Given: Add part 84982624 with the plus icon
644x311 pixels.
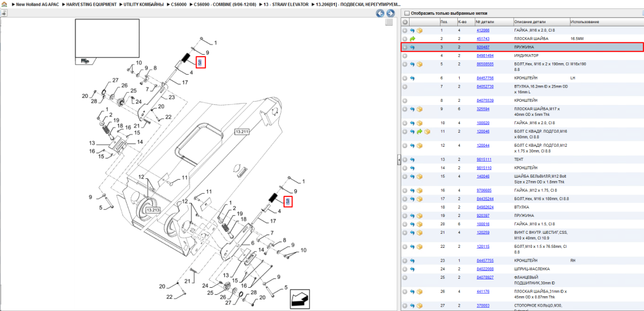Looking at the screenshot, I should (x=405, y=207).
